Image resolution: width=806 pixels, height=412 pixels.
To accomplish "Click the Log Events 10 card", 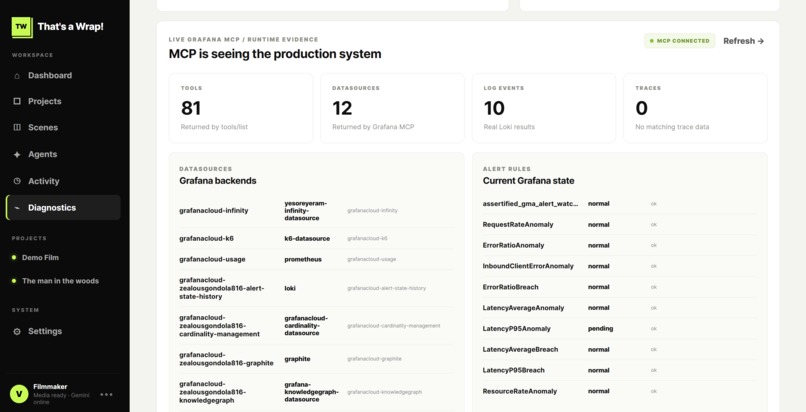I will 544,108.
